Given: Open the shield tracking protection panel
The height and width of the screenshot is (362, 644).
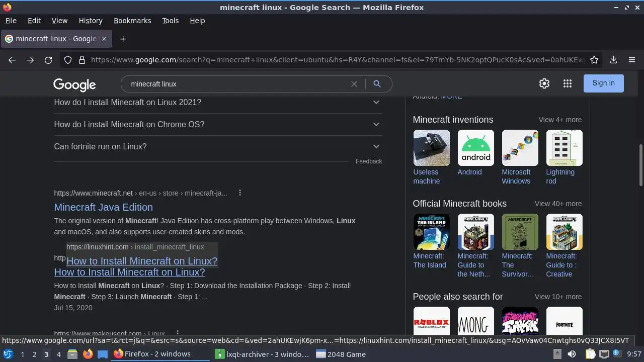Looking at the screenshot, I should tap(68, 60).
